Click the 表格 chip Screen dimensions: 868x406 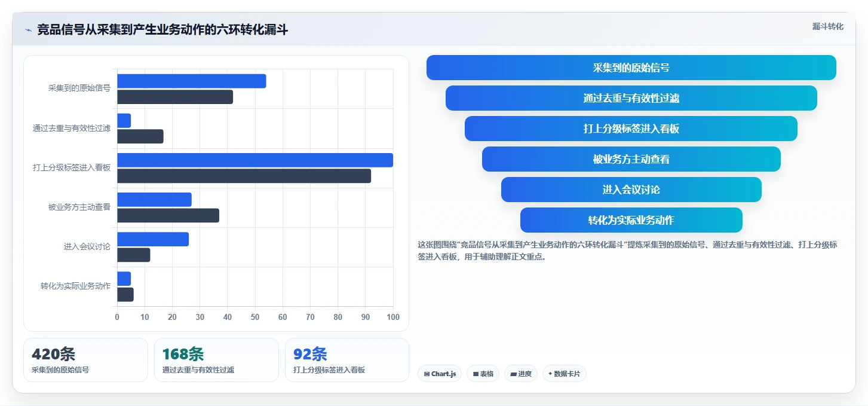coord(483,374)
